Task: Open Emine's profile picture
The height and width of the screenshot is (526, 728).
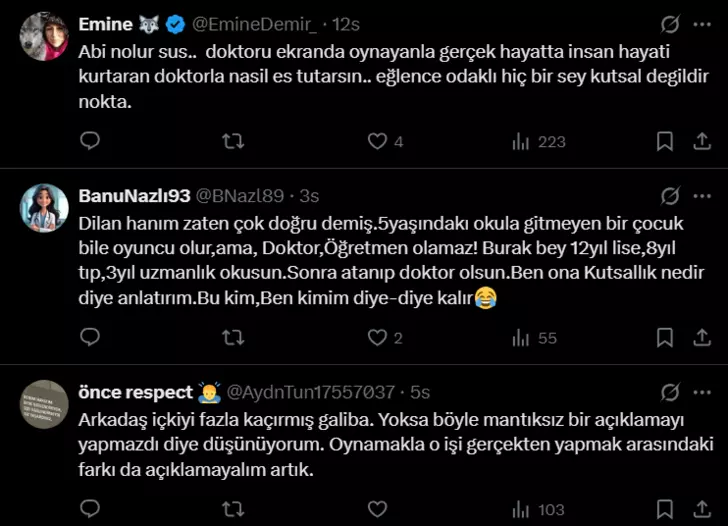Action: pos(44,36)
